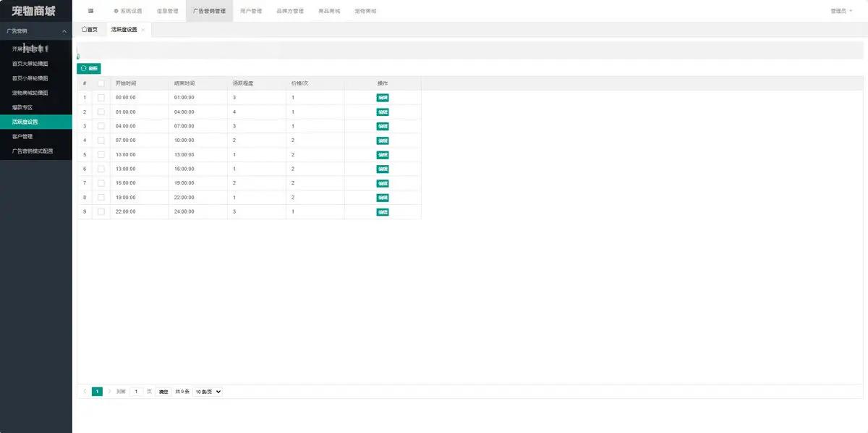Open the 10条/页 page size dropdown

coord(208,392)
